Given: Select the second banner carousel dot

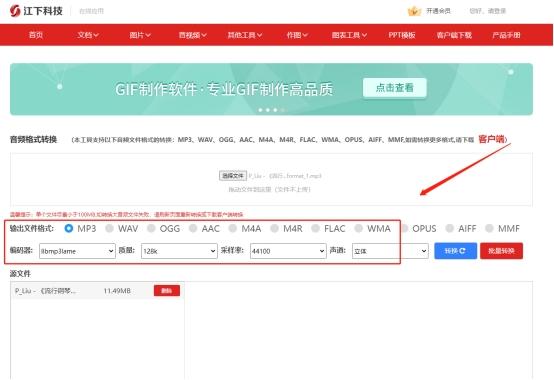Looking at the screenshot, I should coord(268,110).
